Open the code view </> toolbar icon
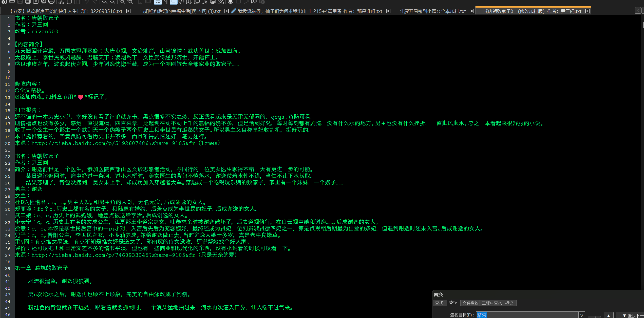 [181, 2]
